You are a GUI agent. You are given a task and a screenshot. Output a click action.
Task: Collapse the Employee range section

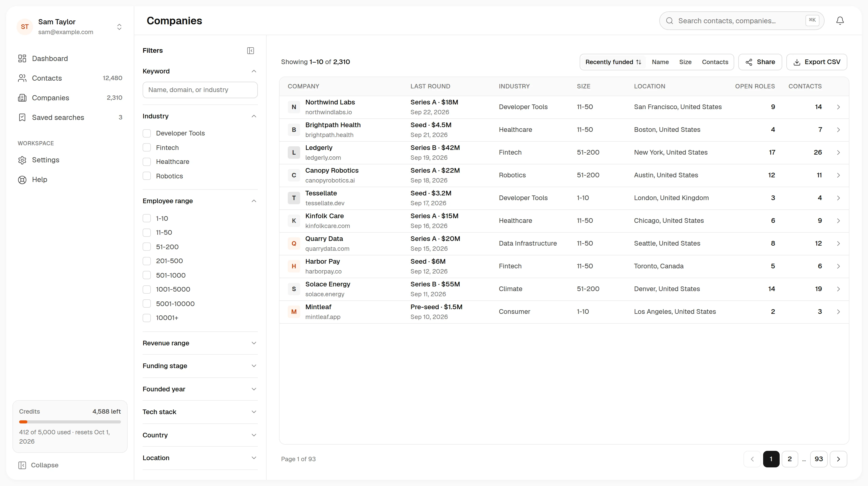254,201
